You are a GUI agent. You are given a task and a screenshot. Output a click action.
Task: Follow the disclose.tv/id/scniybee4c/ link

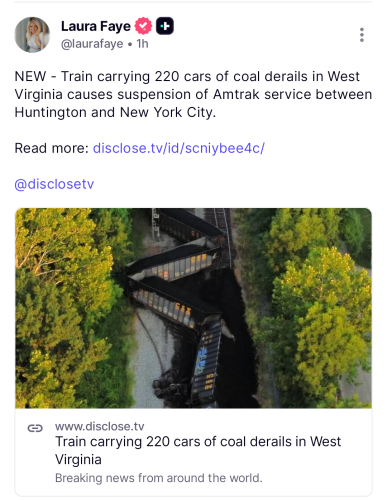tap(179, 148)
